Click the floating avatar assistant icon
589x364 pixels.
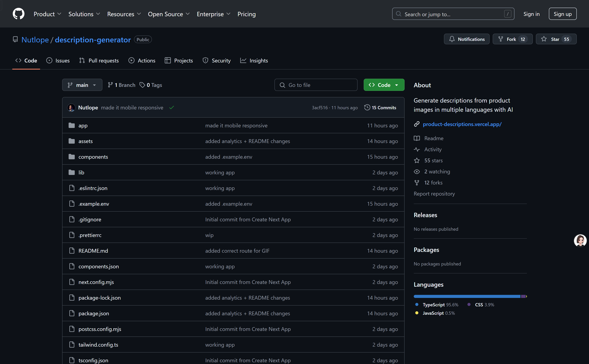coord(580,240)
